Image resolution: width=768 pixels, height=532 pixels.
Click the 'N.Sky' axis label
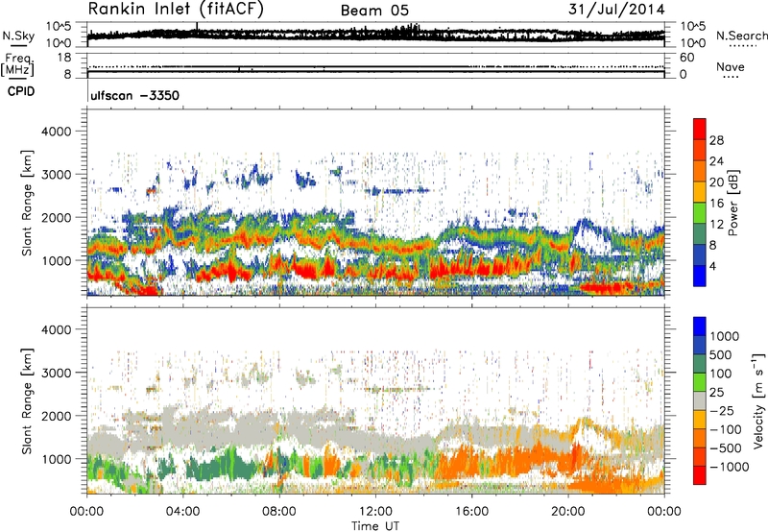[x=18, y=36]
